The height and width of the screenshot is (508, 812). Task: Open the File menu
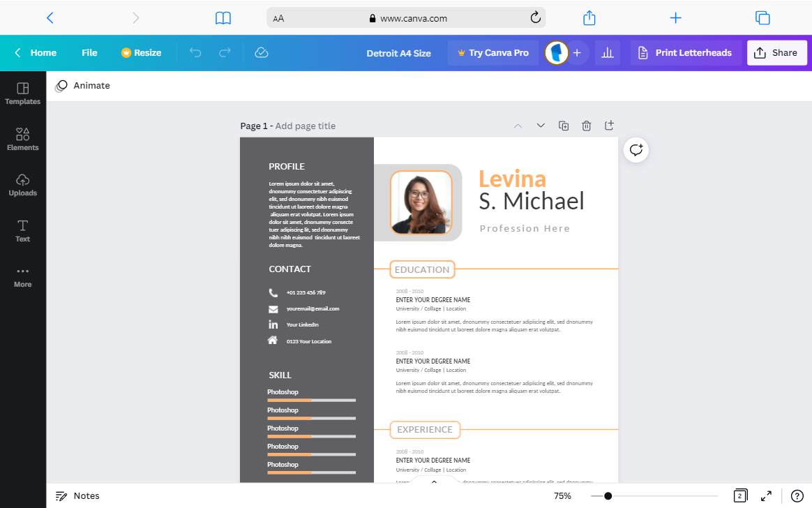(x=89, y=53)
